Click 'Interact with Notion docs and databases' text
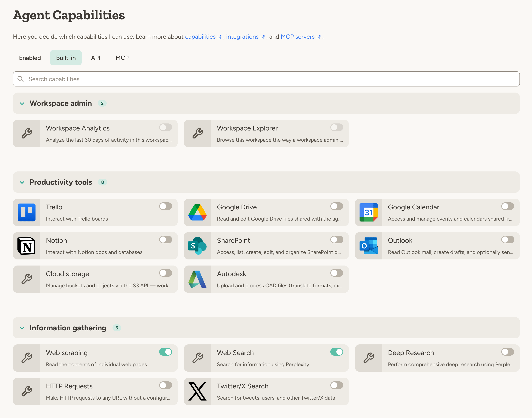This screenshot has height=418, width=532. tap(94, 252)
